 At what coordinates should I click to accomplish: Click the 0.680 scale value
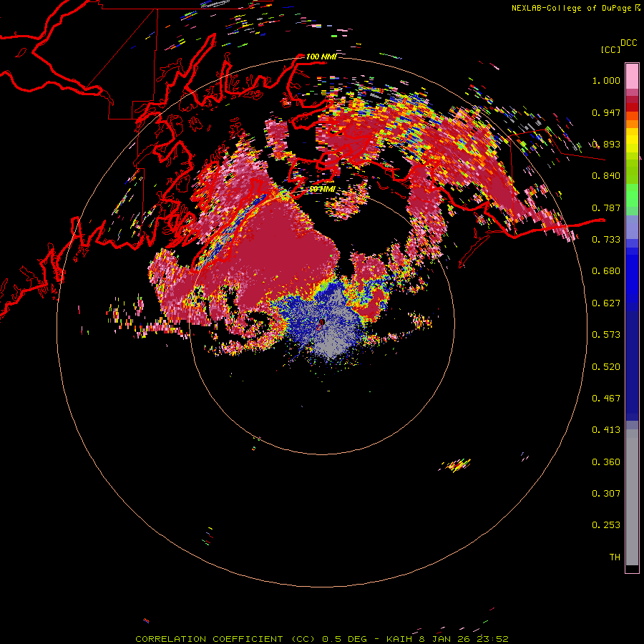606,271
